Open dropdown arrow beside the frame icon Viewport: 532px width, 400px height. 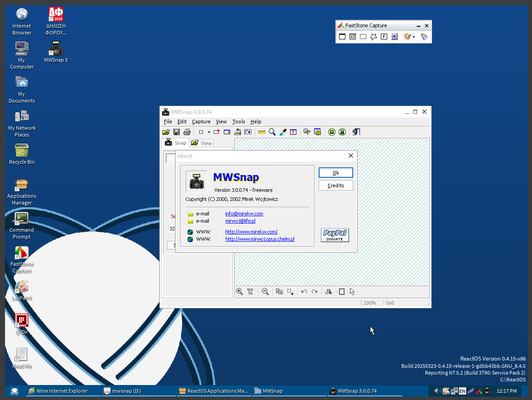[x=347, y=292]
